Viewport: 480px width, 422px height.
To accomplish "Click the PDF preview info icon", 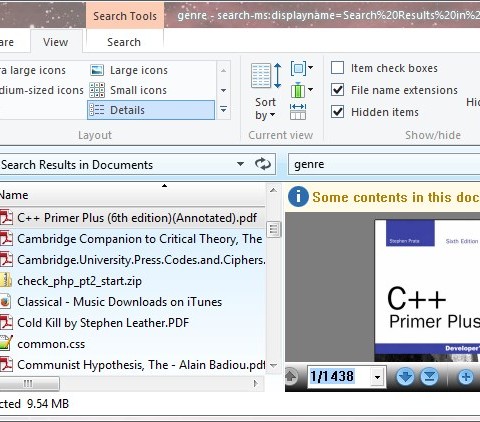I will (298, 197).
